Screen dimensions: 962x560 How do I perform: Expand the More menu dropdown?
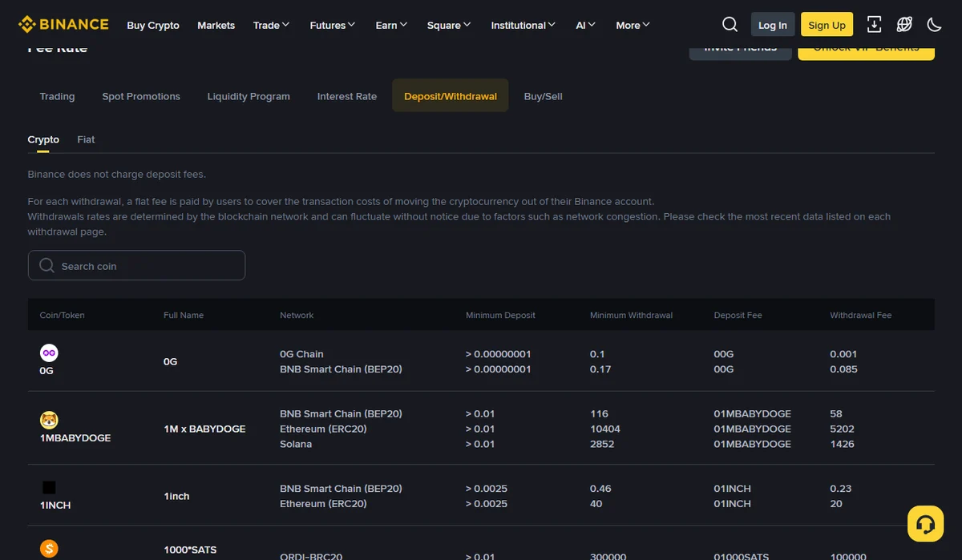tap(633, 25)
